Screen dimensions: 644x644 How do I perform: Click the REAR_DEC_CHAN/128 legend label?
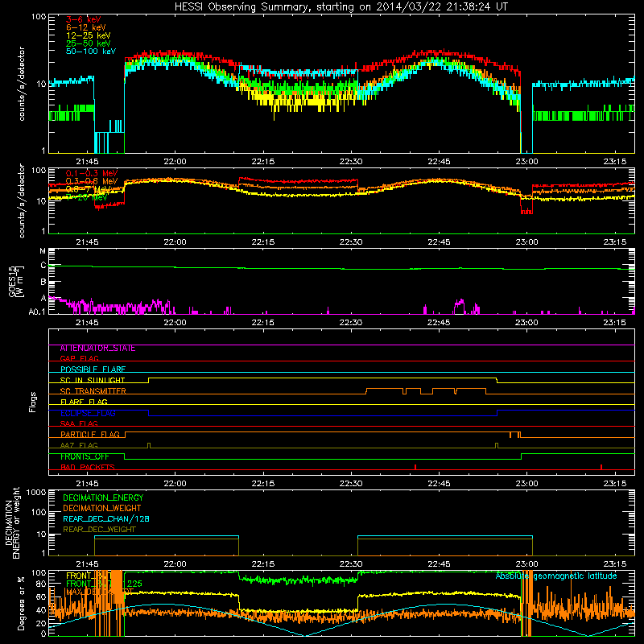[x=106, y=518]
